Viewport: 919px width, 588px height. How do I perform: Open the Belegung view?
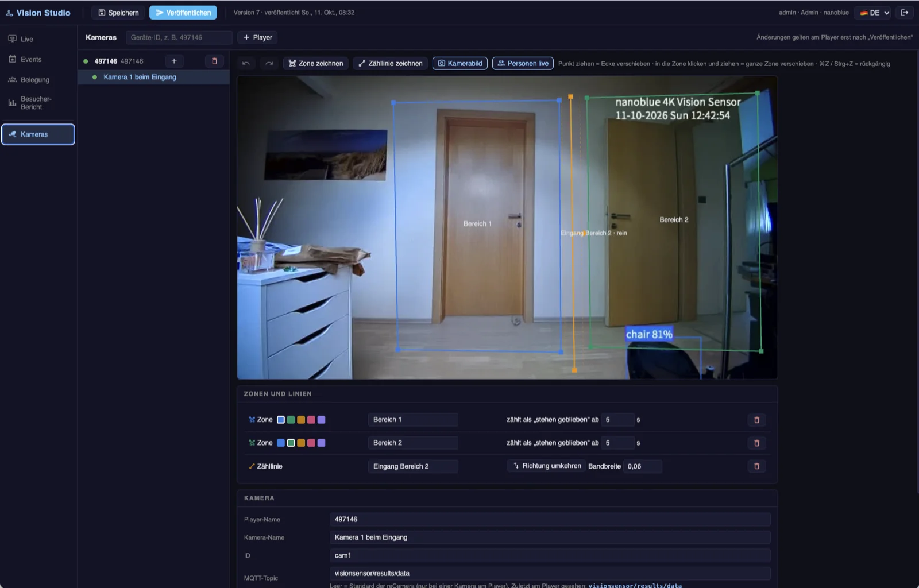[x=38, y=80]
